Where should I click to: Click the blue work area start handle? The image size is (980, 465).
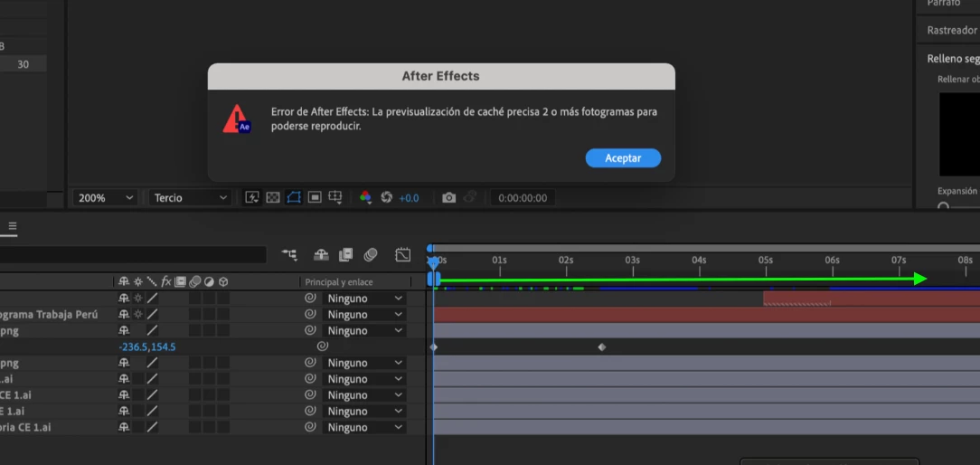(432, 280)
